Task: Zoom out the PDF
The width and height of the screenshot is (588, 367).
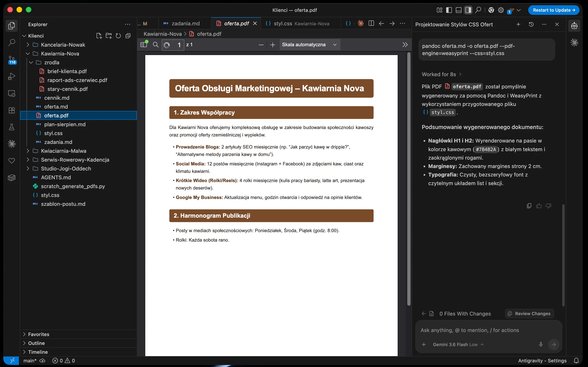Action: (261, 45)
